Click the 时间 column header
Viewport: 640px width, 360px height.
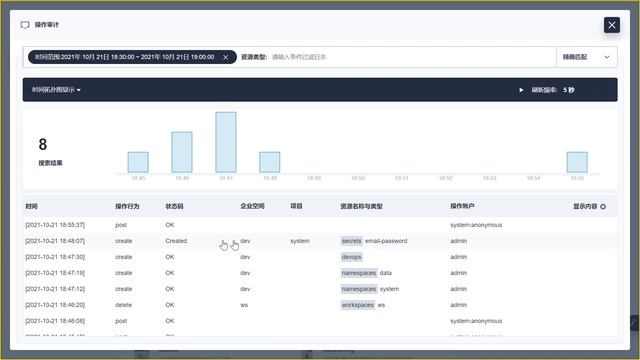31,207
